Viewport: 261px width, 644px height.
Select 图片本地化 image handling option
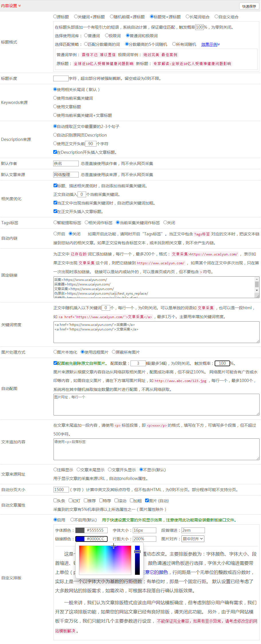pos(55,352)
